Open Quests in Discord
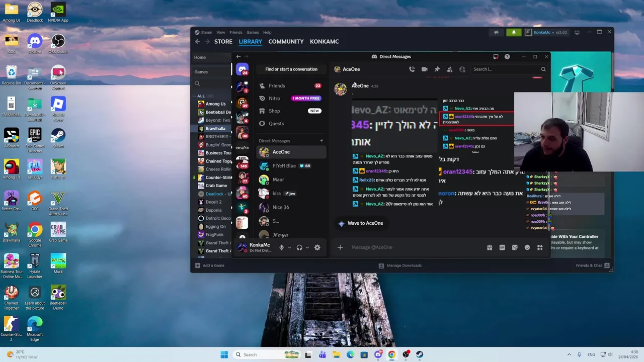 [x=291, y=124]
